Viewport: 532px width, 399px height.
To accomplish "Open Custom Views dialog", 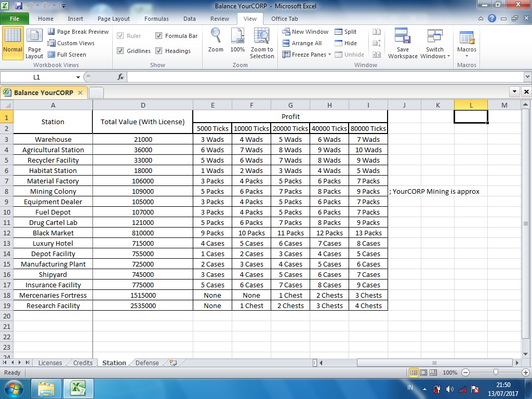I will pyautogui.click(x=71, y=43).
